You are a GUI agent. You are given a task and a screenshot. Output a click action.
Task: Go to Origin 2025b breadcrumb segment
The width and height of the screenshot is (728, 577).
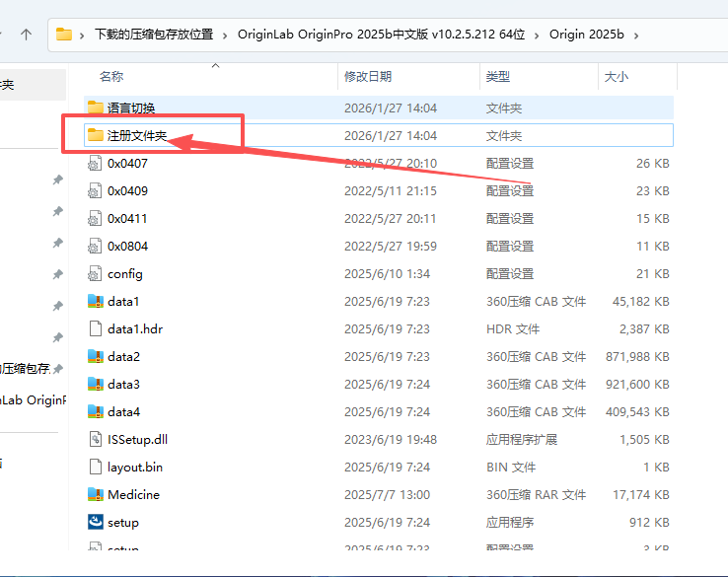pyautogui.click(x=586, y=35)
